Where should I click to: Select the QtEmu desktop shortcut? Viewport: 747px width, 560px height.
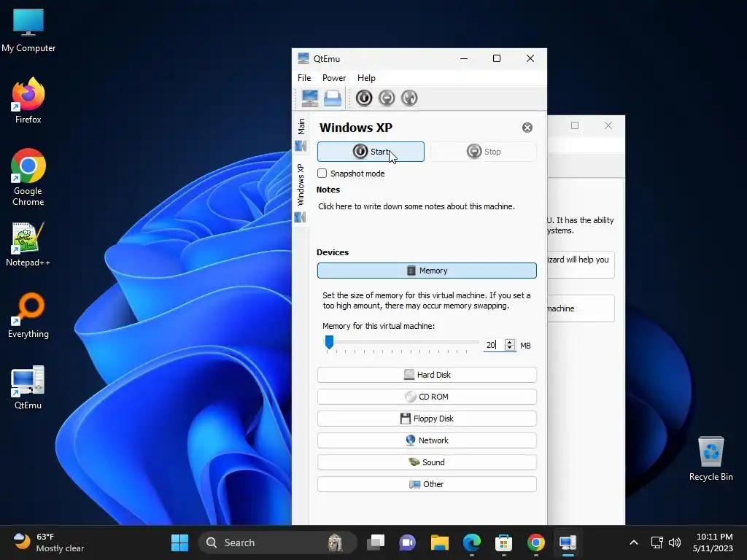tap(28, 387)
